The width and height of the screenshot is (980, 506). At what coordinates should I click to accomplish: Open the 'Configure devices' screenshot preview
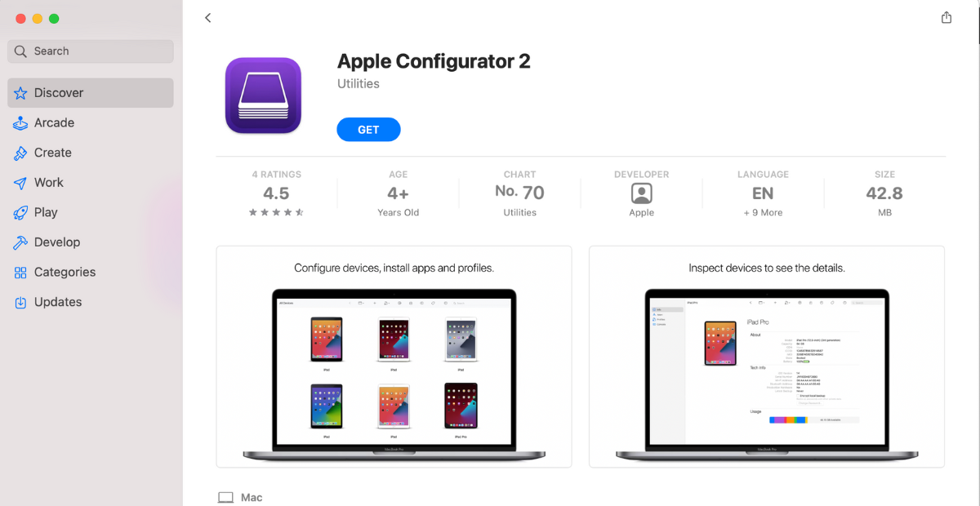pos(394,357)
